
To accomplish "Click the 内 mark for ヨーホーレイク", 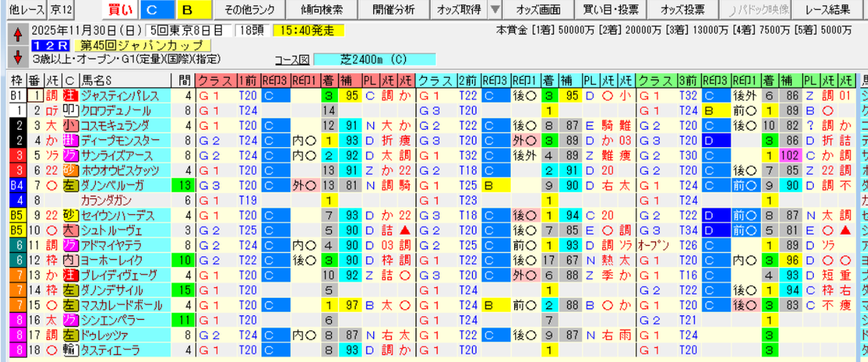I will pos(70,259).
